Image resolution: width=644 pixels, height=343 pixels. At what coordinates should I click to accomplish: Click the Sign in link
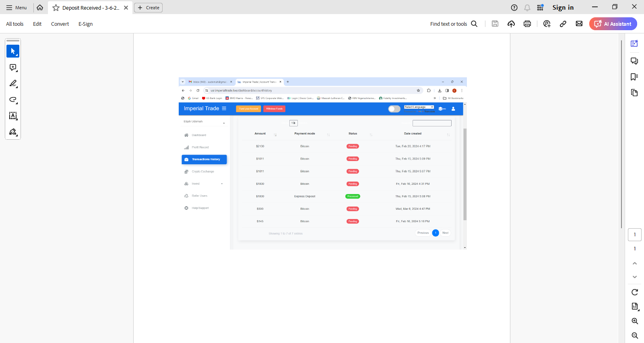click(x=563, y=7)
